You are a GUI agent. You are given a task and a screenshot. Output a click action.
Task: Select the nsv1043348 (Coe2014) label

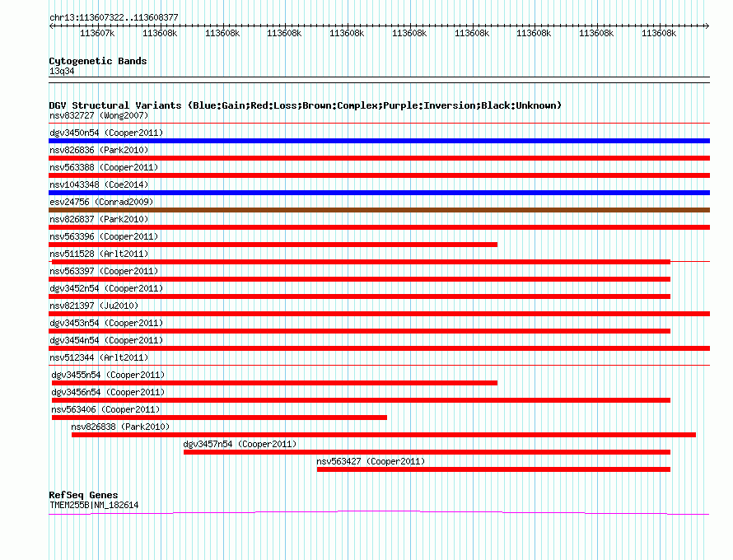click(x=99, y=184)
